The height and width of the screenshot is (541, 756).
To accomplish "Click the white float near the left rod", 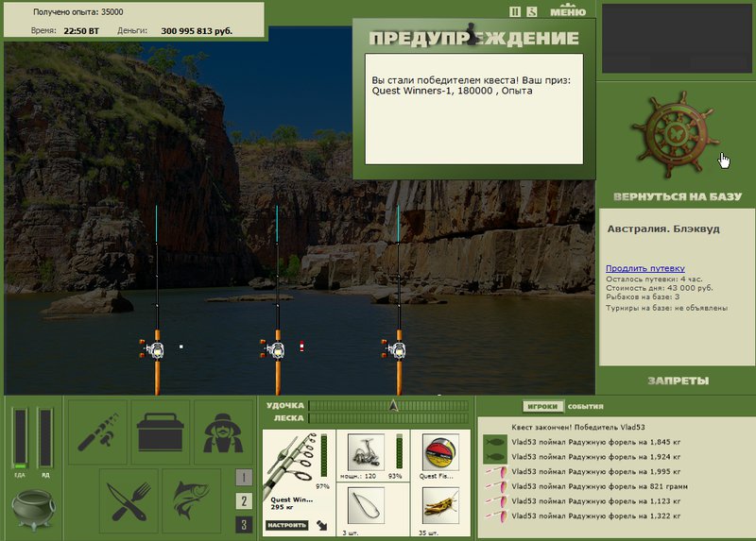I will 181,346.
